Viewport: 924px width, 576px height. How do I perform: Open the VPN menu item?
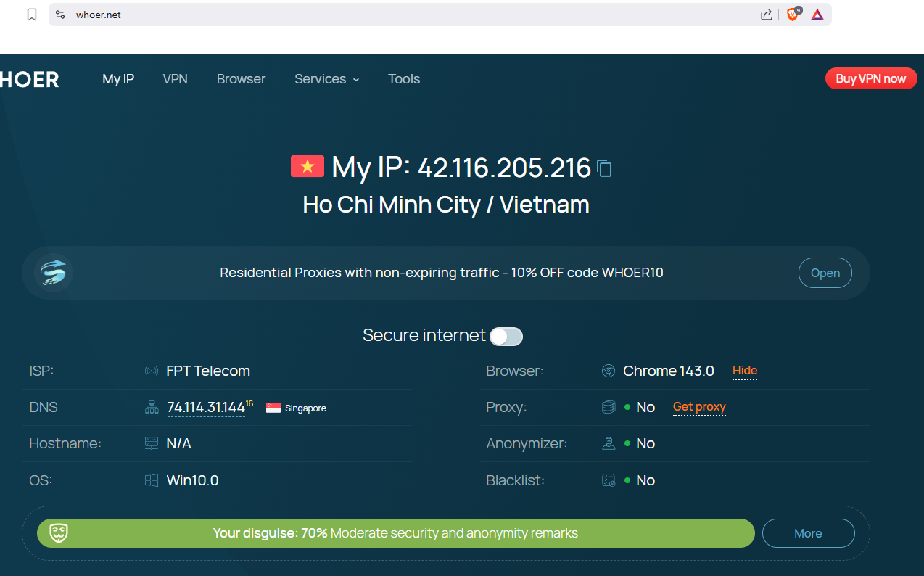[x=175, y=78]
